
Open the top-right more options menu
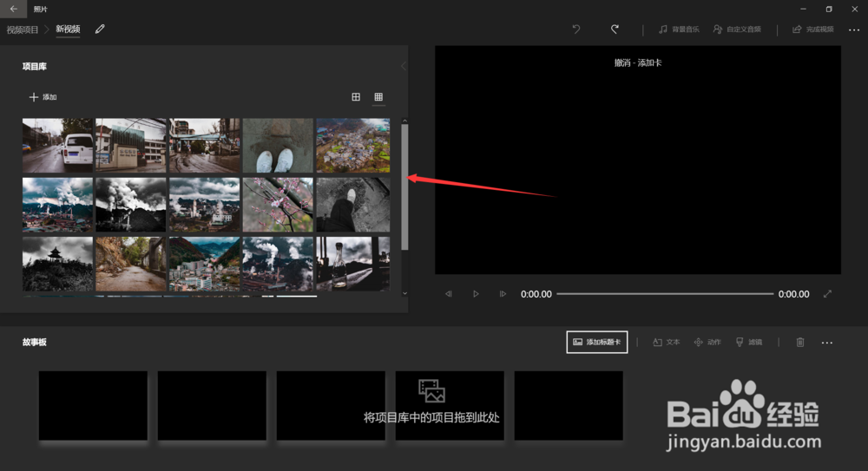(853, 29)
